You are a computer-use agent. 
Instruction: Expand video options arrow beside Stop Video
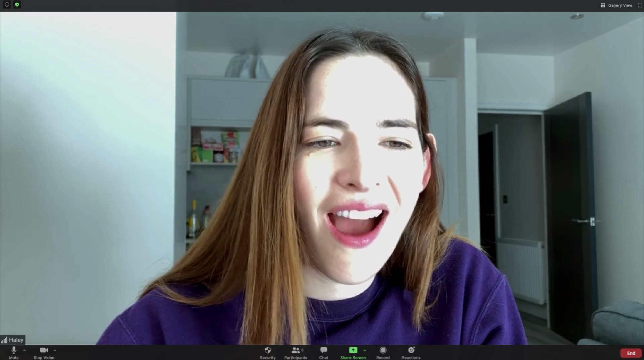[55, 350]
